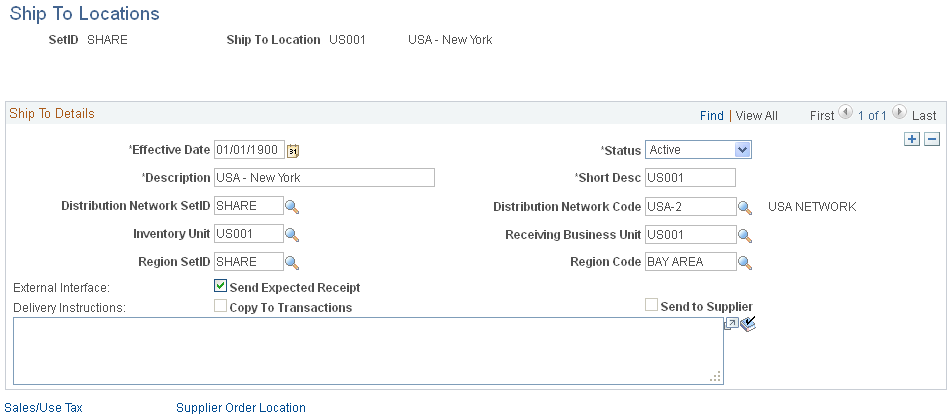
Task: Click the Ship To Locations page title
Action: (85, 13)
